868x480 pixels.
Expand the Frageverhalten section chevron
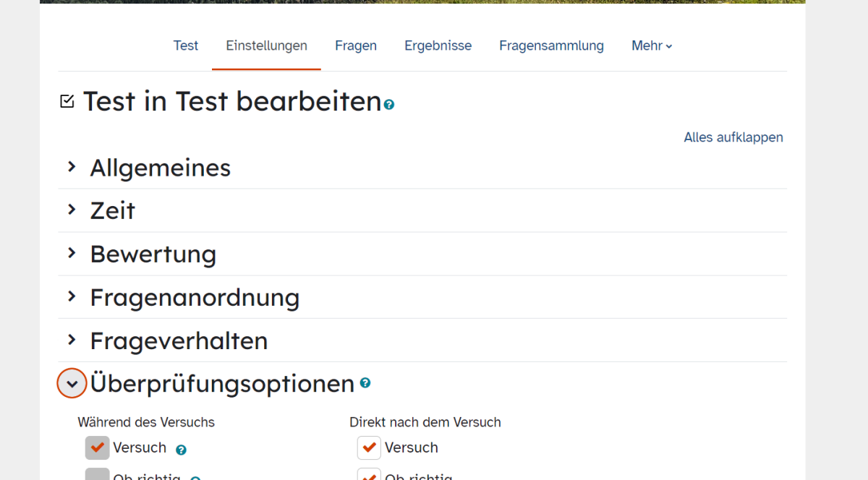(72, 340)
